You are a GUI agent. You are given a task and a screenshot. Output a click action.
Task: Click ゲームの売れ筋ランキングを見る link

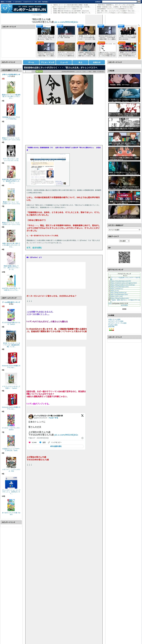point(11,303)
